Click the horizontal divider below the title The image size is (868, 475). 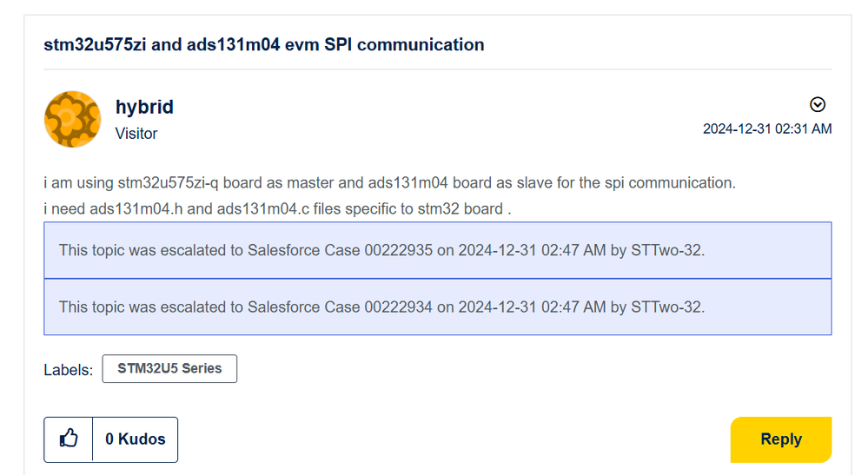pyautogui.click(x=437, y=69)
